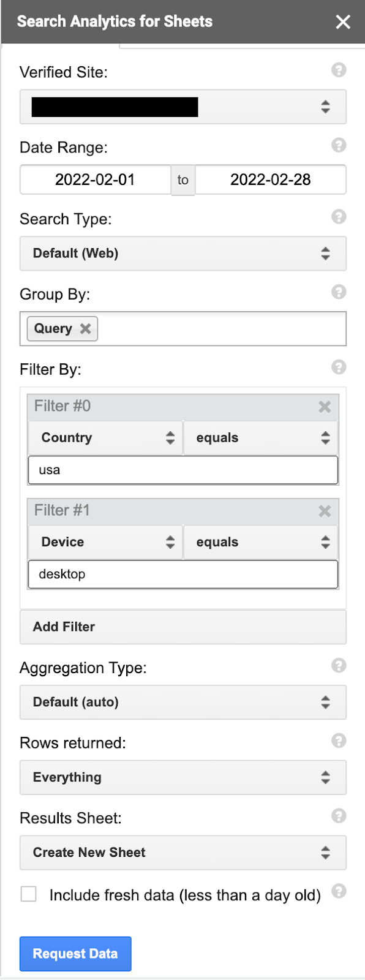Expand the Aggregation Type selector
365x980 pixels.
coord(182,702)
